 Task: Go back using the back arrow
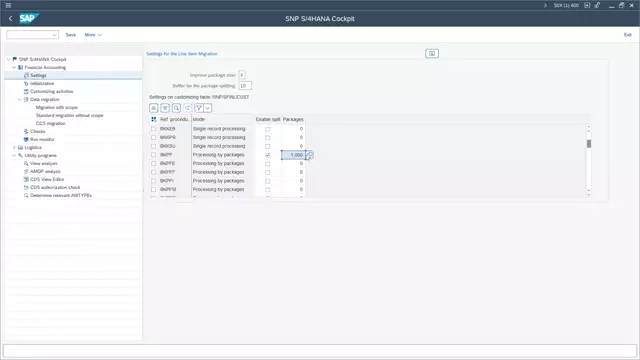click(x=11, y=18)
